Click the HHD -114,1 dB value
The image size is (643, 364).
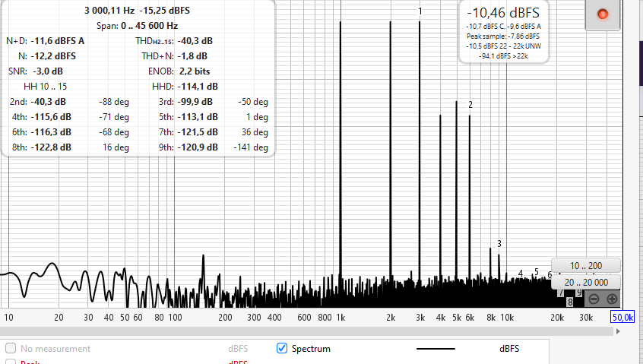[198, 86]
